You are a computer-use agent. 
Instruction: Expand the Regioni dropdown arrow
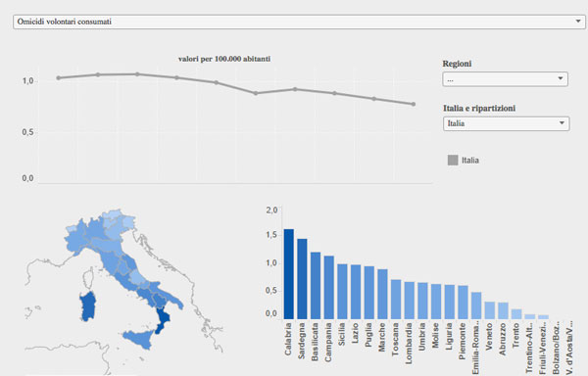[x=561, y=78]
